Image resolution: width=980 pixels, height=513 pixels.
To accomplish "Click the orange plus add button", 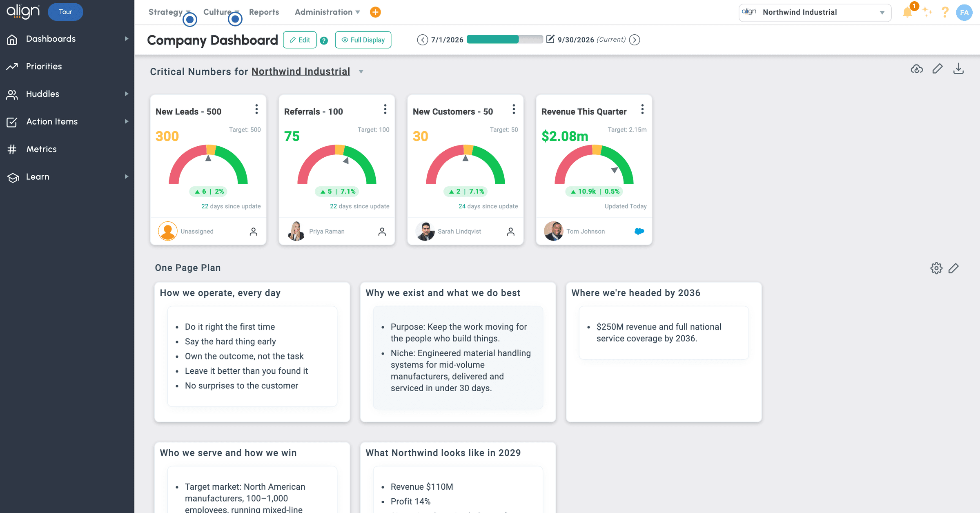I will tap(375, 12).
